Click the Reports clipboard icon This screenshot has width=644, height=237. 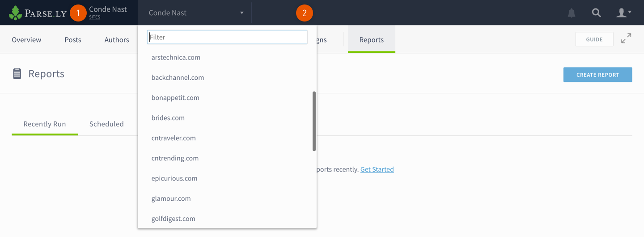tap(17, 73)
